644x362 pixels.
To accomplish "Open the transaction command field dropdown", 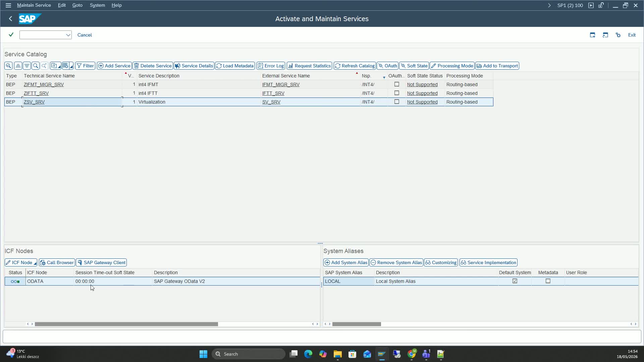I will pos(68,35).
